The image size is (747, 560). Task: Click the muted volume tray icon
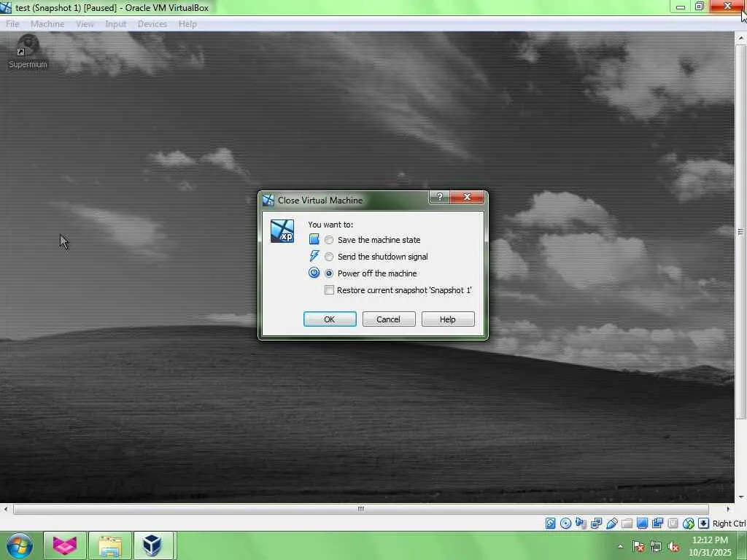click(x=673, y=547)
